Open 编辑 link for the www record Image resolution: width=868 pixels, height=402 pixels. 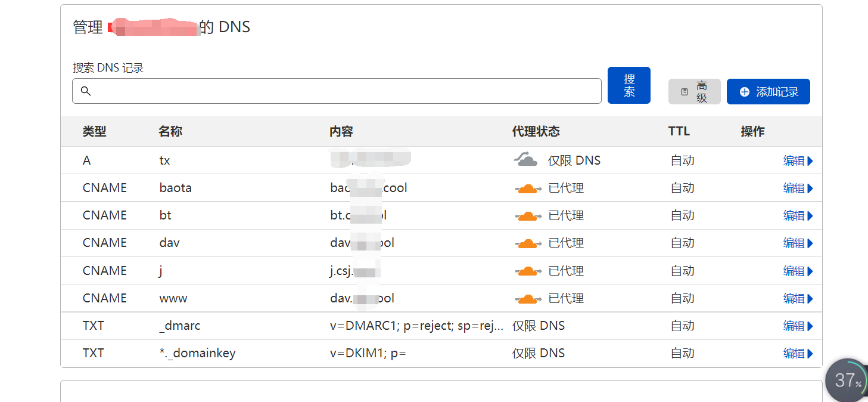[x=798, y=299]
